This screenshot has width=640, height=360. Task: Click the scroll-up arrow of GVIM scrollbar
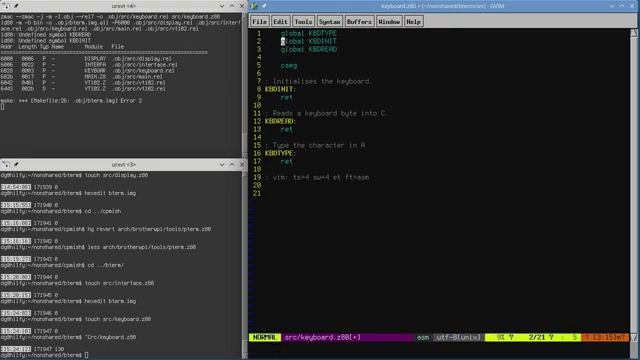pyautogui.click(x=633, y=33)
